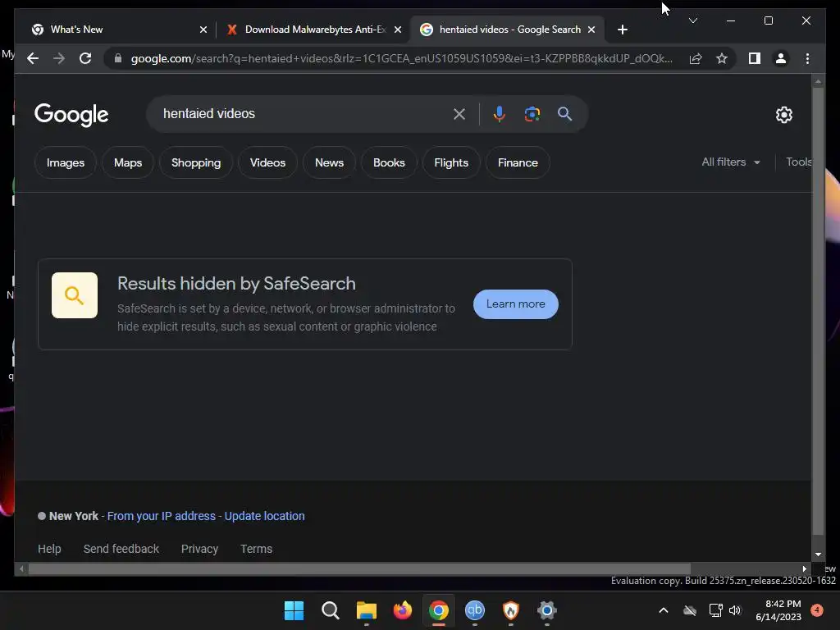Filter results by Books
Viewport: 840px width, 630px height.
click(389, 162)
